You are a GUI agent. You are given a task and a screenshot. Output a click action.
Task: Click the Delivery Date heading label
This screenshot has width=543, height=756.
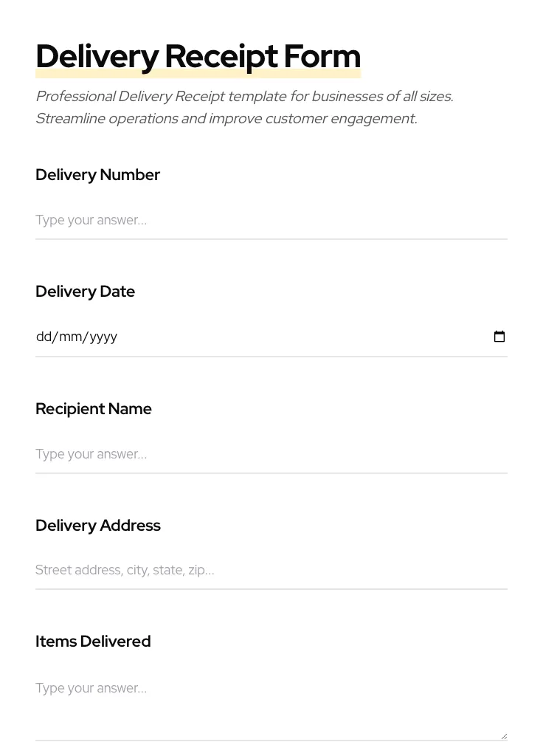pyautogui.click(x=85, y=291)
